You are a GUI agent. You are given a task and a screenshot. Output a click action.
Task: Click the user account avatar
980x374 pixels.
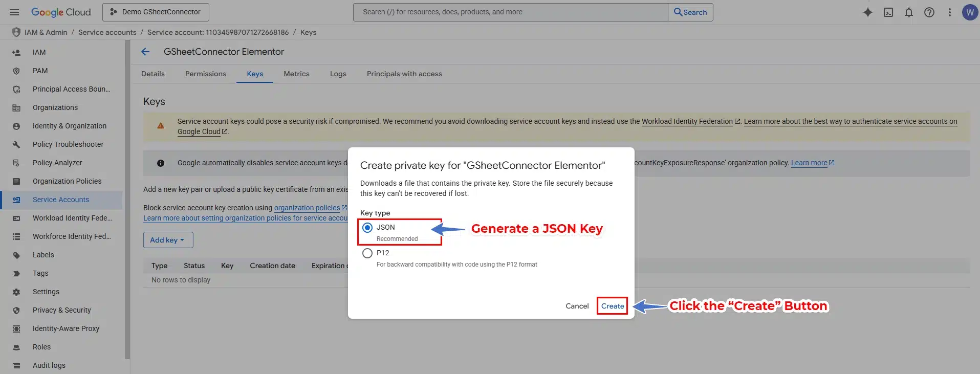[x=969, y=12]
